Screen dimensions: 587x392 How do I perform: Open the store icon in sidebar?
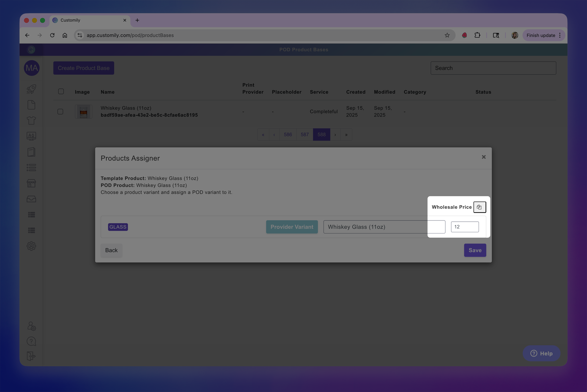tap(31, 183)
